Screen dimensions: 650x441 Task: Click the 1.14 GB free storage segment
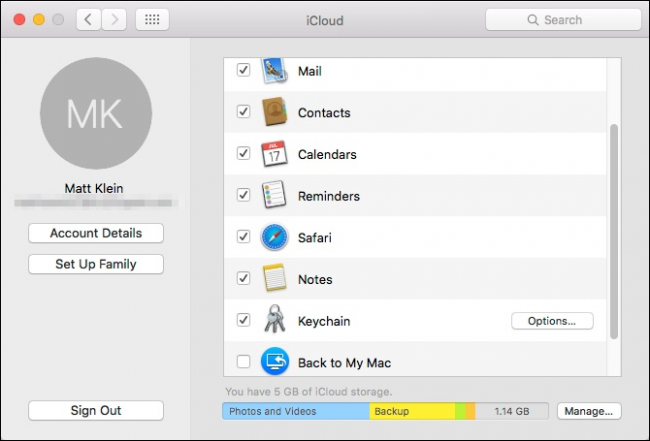point(512,411)
